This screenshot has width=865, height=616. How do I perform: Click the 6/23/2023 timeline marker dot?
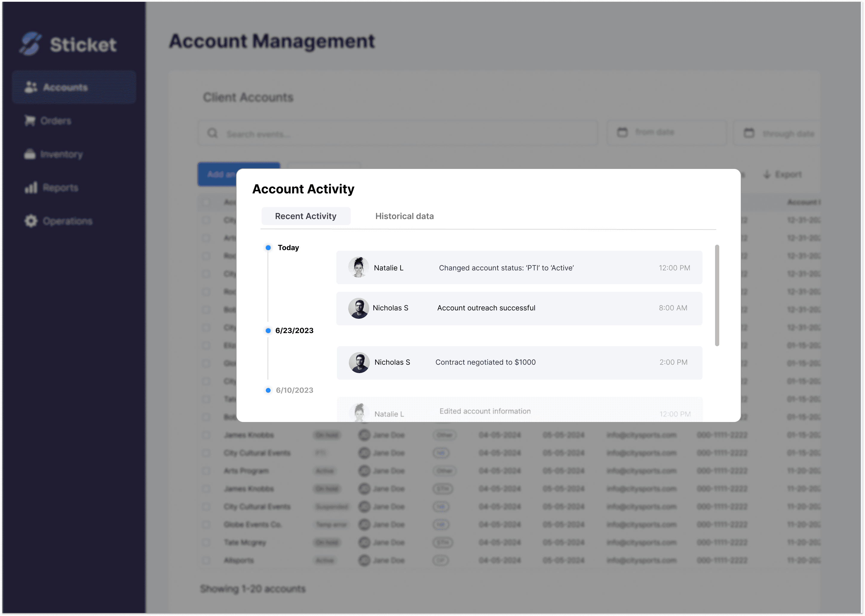pyautogui.click(x=268, y=331)
